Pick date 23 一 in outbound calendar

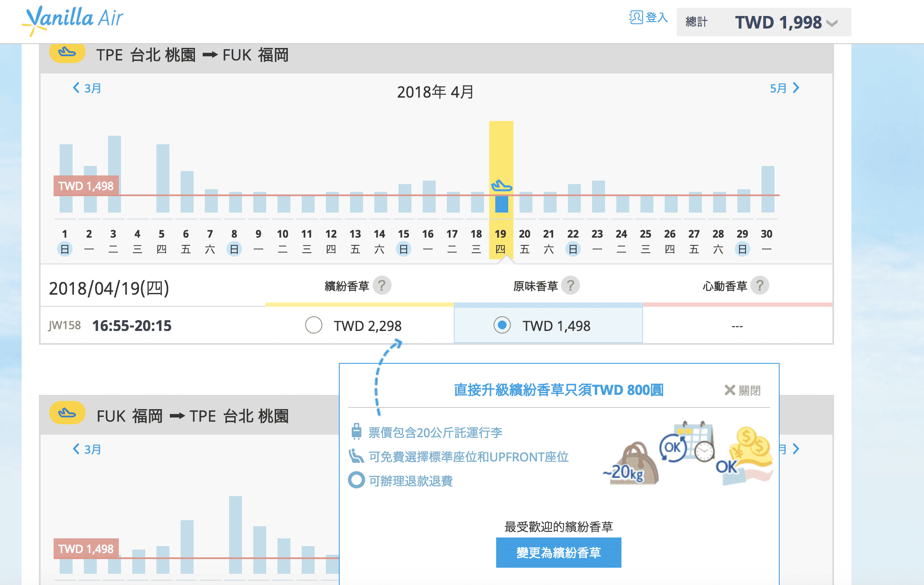[597, 241]
